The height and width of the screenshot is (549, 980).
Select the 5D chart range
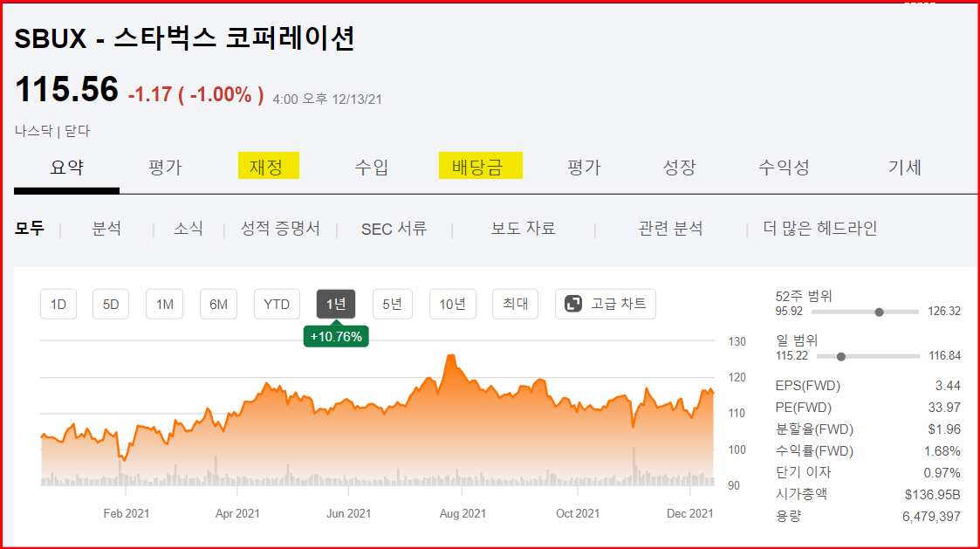click(111, 304)
